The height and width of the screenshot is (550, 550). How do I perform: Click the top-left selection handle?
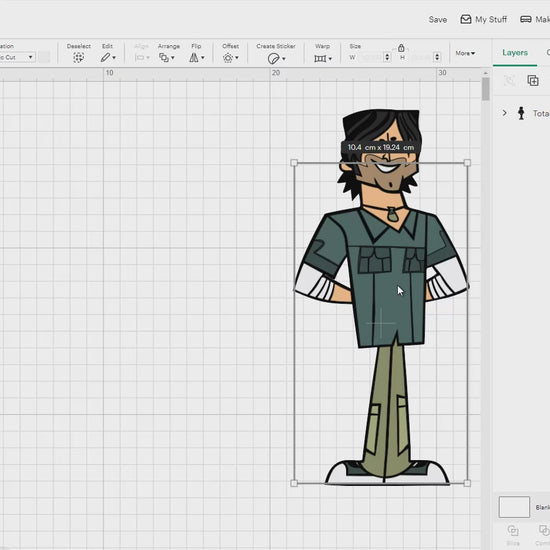click(294, 163)
